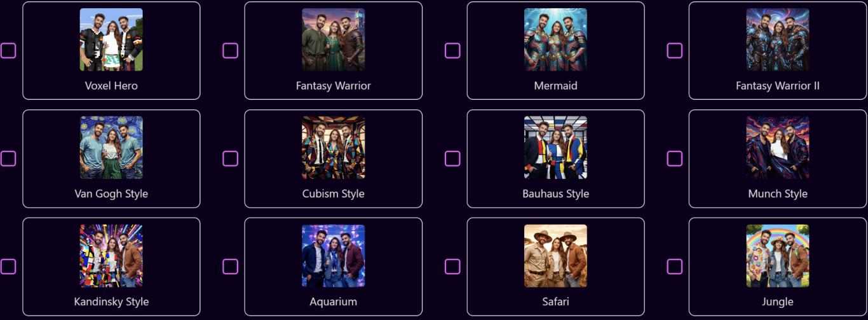This screenshot has height=320, width=868.
Task: Enable the Mermaid style checkbox
Action: (452, 51)
